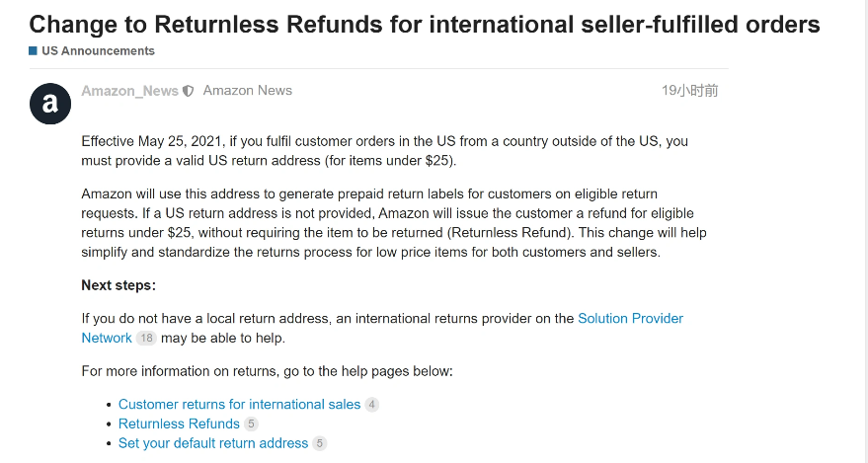Click the paragraph starting Effective May 25, 2021
This screenshot has height=463, width=868.
384,151
